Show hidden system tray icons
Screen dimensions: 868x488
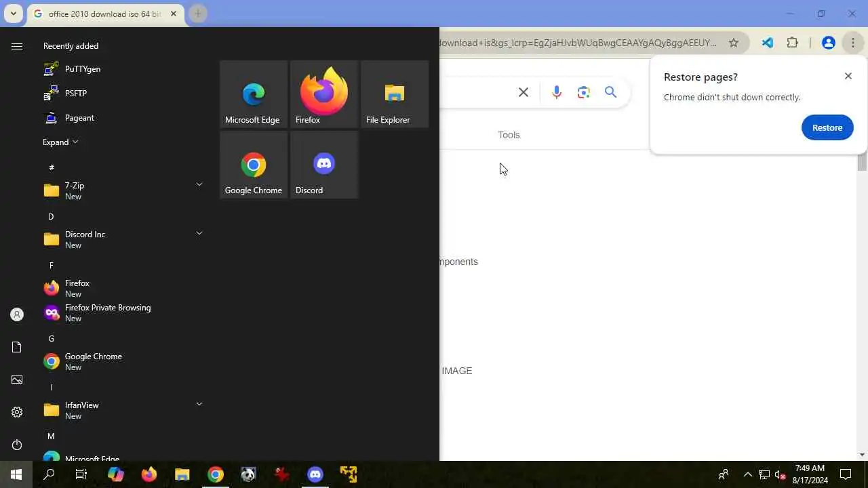click(748, 474)
